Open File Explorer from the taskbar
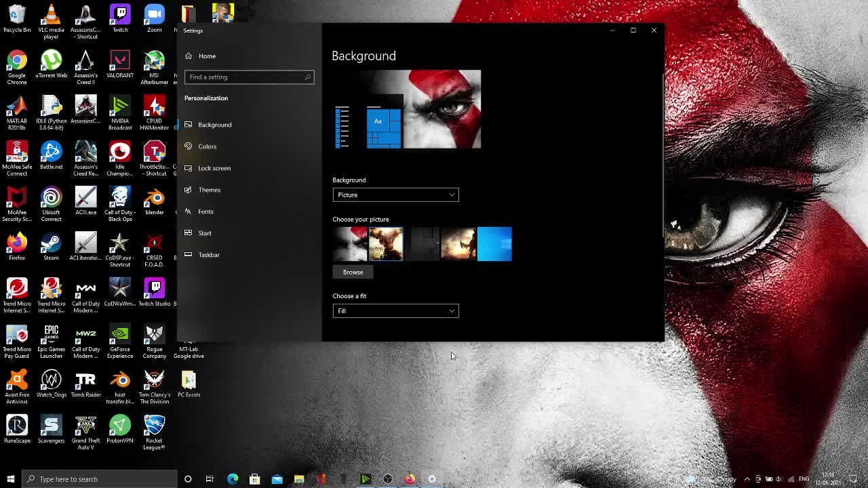The width and height of the screenshot is (868, 488). (x=299, y=479)
